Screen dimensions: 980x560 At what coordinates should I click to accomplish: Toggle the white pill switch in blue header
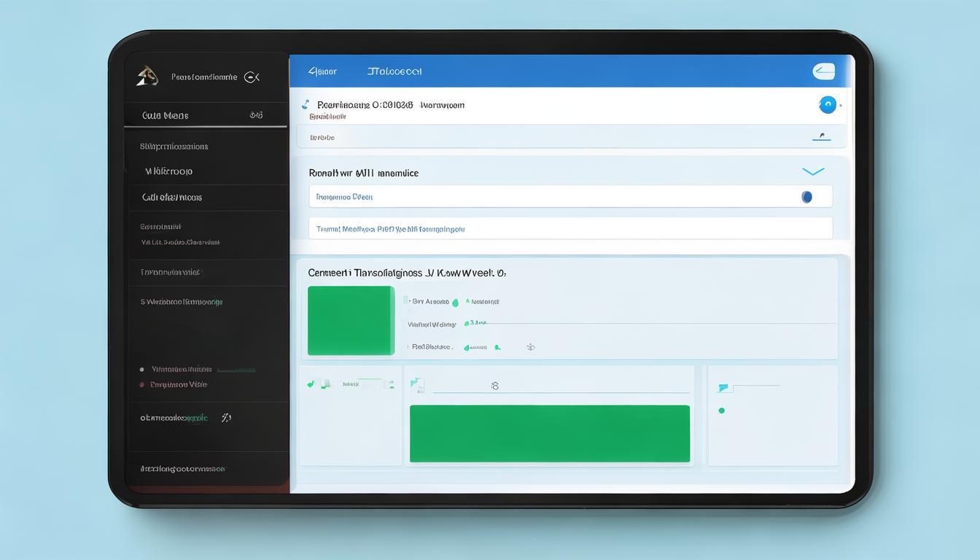click(x=823, y=71)
